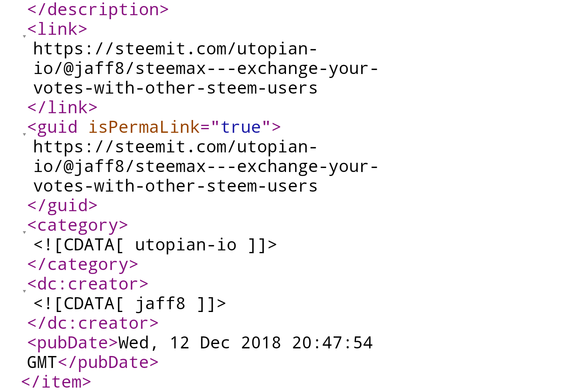
Task: Click the pubDate opening tag
Action: (x=73, y=343)
